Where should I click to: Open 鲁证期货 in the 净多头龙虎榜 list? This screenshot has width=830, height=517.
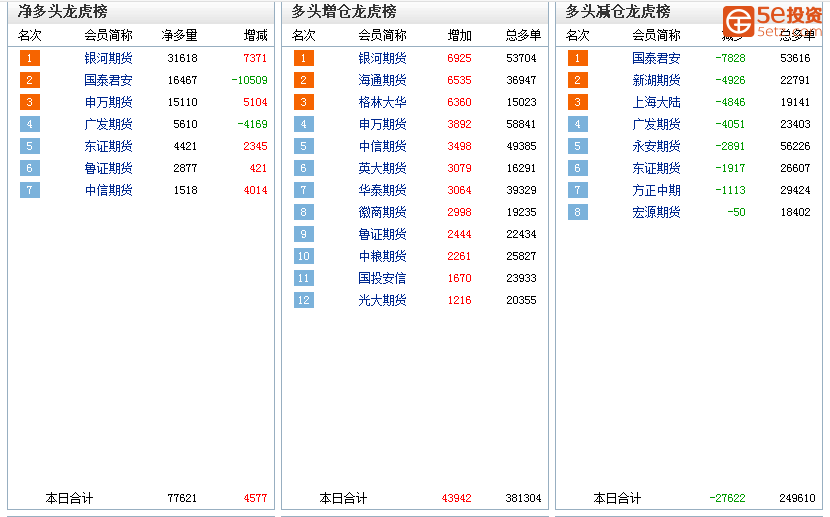[109, 168]
